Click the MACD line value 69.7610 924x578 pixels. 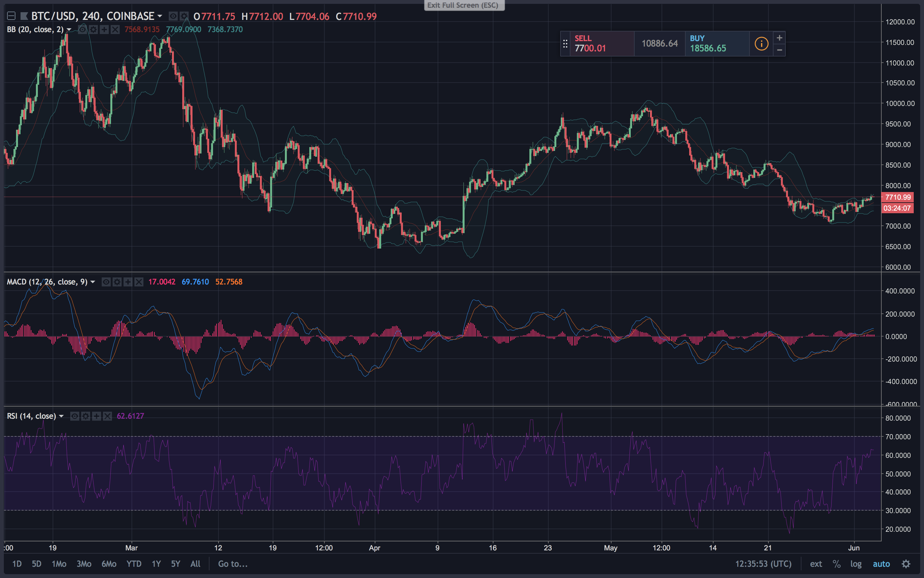(x=195, y=282)
